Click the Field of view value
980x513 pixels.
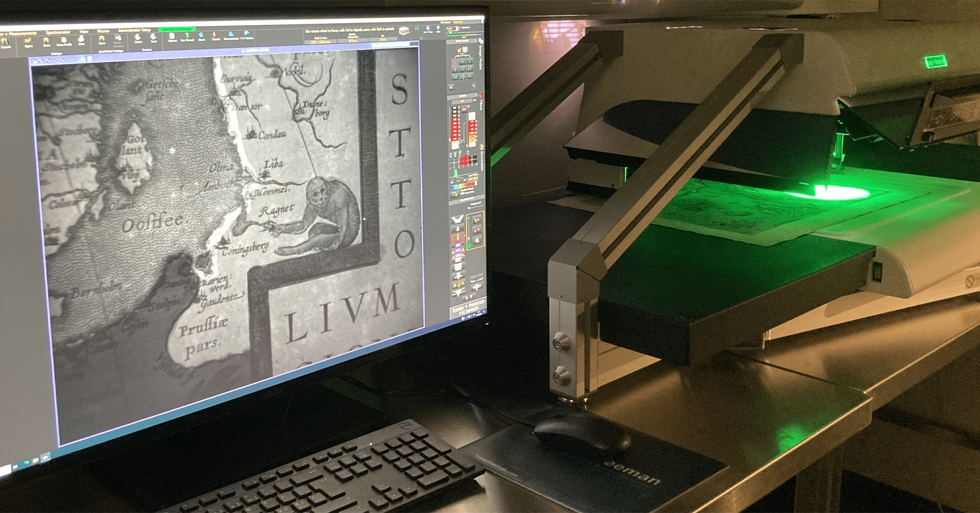pos(320,42)
